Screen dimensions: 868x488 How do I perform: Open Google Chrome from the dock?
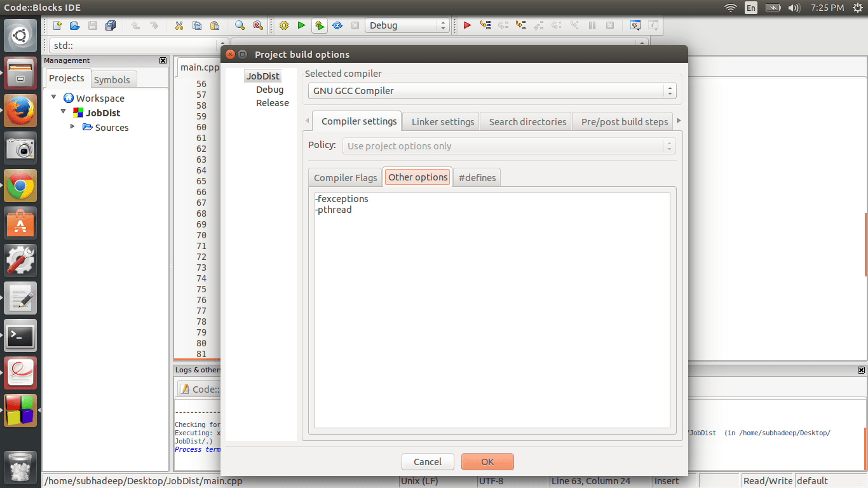pyautogui.click(x=20, y=186)
